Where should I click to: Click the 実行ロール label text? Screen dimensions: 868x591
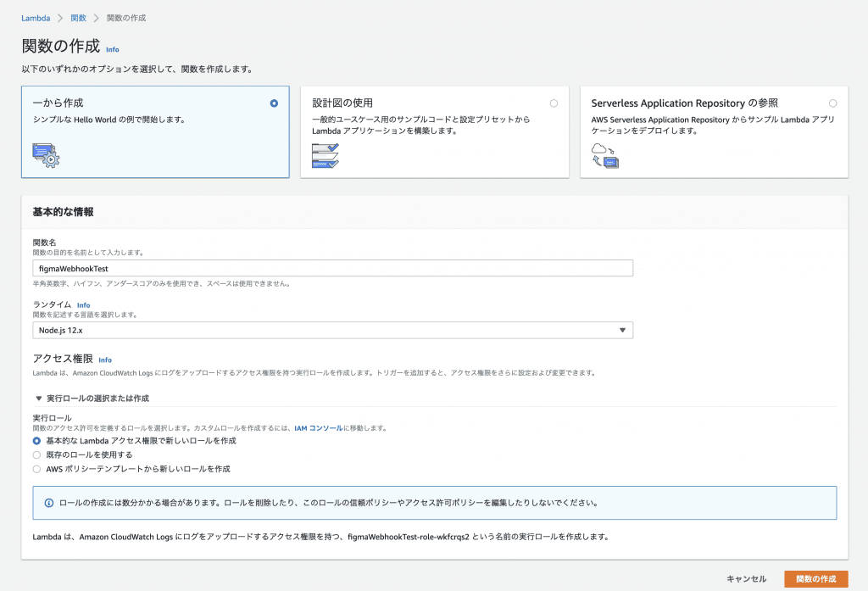coord(52,418)
